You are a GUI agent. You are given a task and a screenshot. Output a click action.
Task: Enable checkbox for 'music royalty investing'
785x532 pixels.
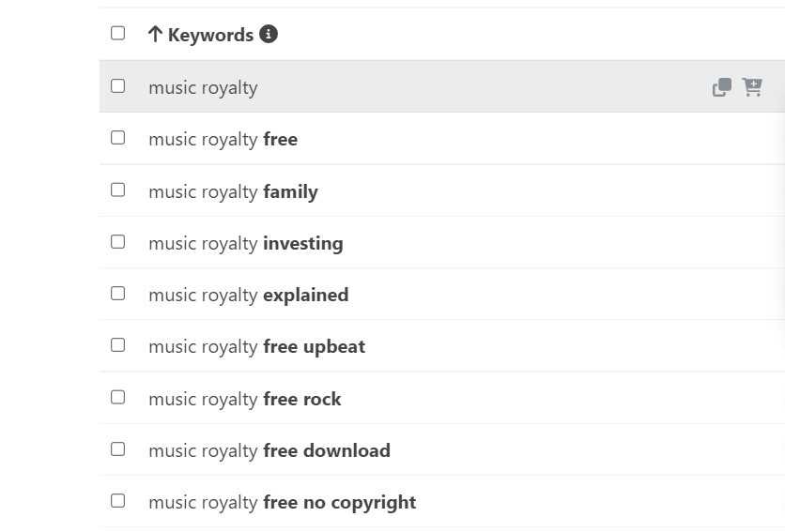(117, 242)
